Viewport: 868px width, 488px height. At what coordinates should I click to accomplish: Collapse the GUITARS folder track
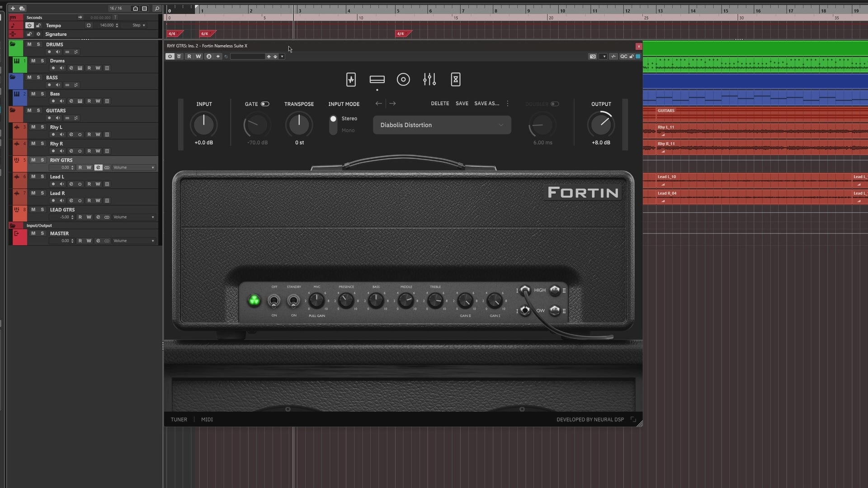coord(13,110)
